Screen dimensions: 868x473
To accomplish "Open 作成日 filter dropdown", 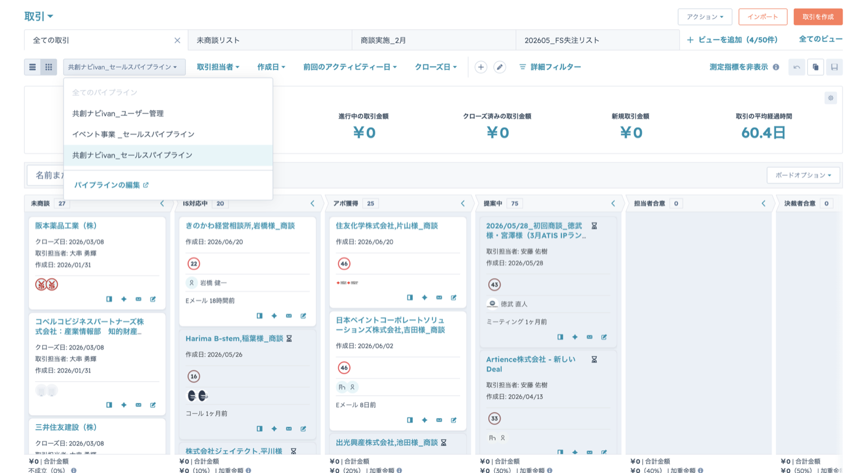I will (x=271, y=67).
